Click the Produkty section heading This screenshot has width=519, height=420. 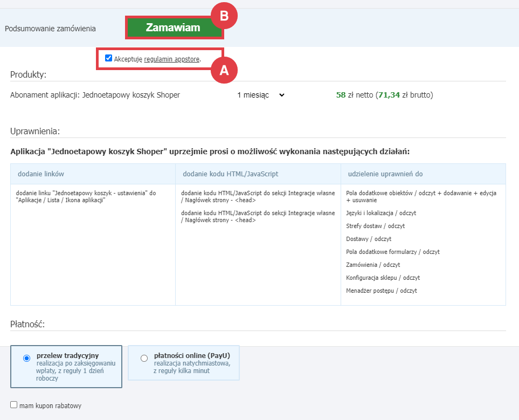(x=28, y=74)
